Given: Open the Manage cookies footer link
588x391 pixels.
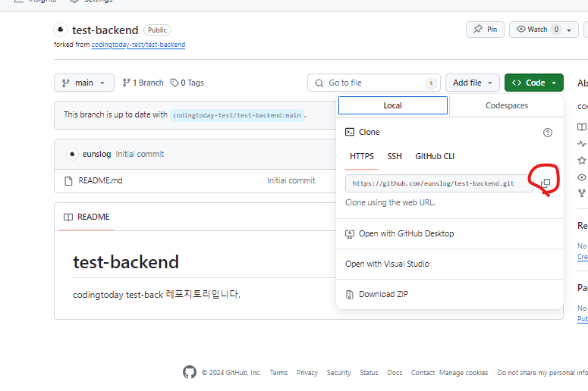Looking at the screenshot, I should coord(464,373).
